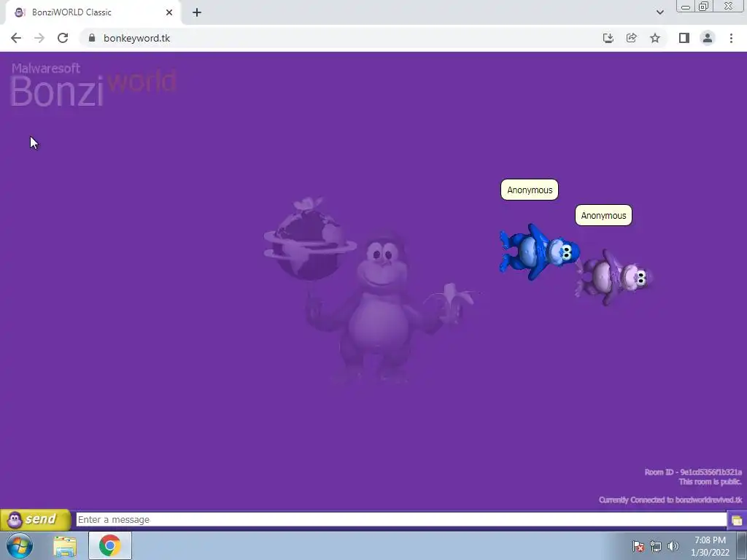Viewport: 747px width, 560px height.
Task: Click the taskbar clock showing 7:08 PM
Action: (710, 546)
